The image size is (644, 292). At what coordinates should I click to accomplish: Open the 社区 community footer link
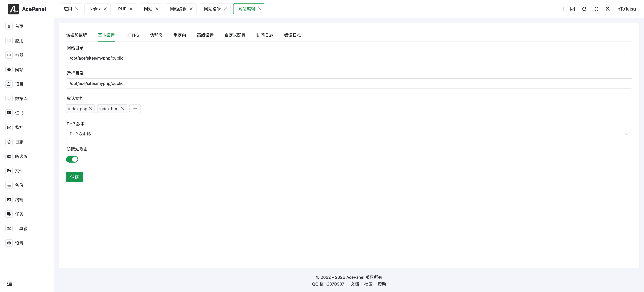368,284
